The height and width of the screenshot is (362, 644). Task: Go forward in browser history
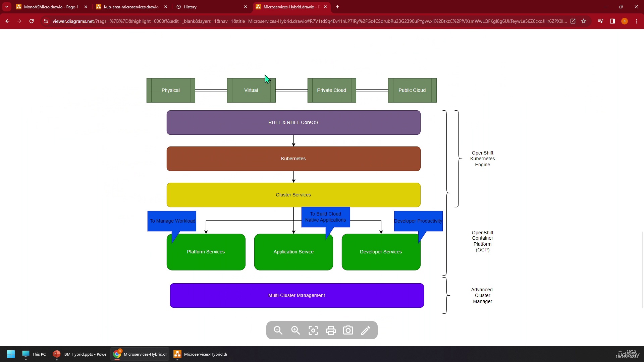tap(19, 21)
